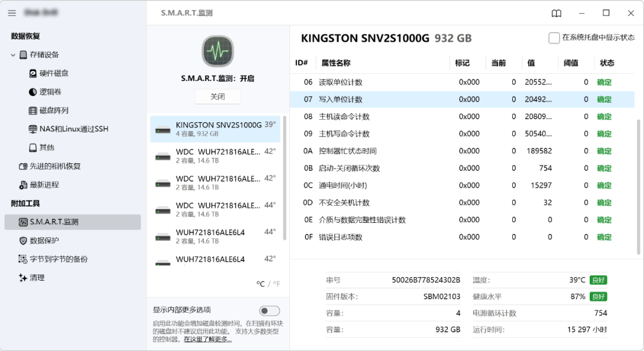Sort by the 属性名称 column header
The height and width of the screenshot is (351, 644).
336,63
